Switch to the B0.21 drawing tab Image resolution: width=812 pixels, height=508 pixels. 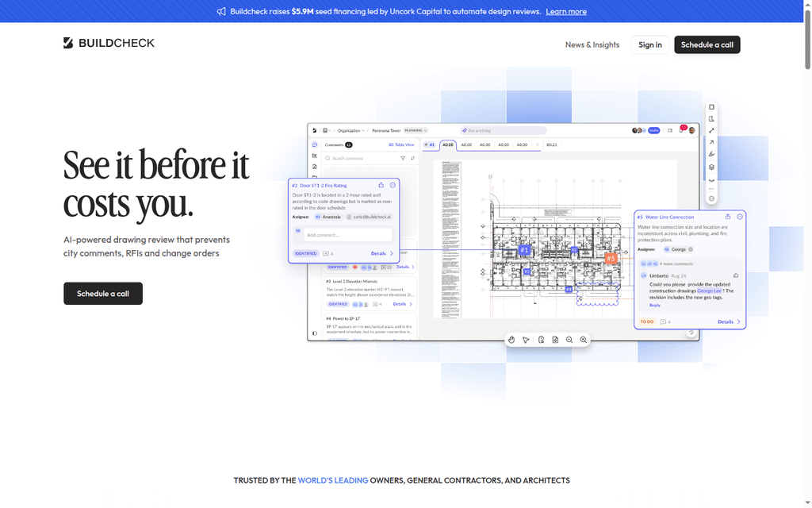pyautogui.click(x=552, y=144)
